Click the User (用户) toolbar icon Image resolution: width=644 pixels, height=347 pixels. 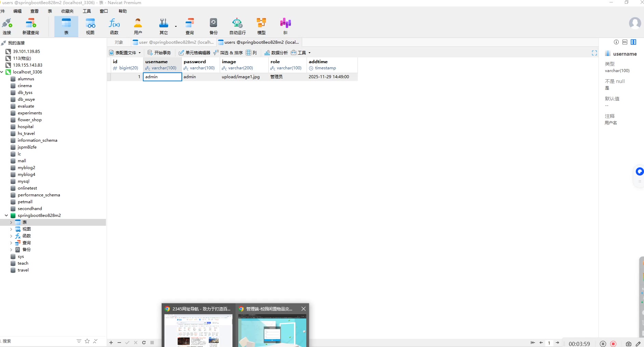coord(138,26)
